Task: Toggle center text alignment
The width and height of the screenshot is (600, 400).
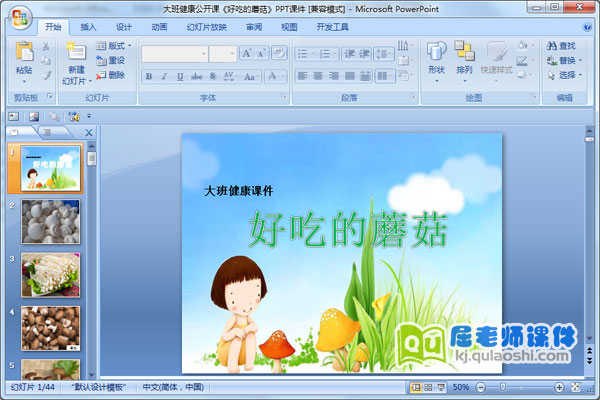Action: pos(318,76)
